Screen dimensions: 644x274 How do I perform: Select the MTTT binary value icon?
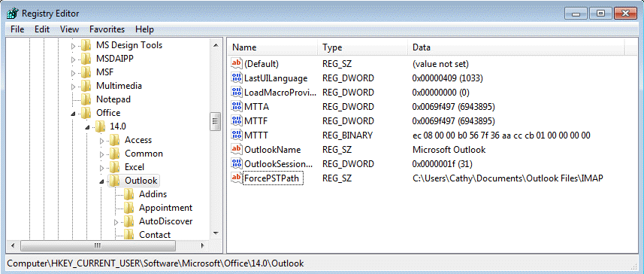click(x=237, y=135)
